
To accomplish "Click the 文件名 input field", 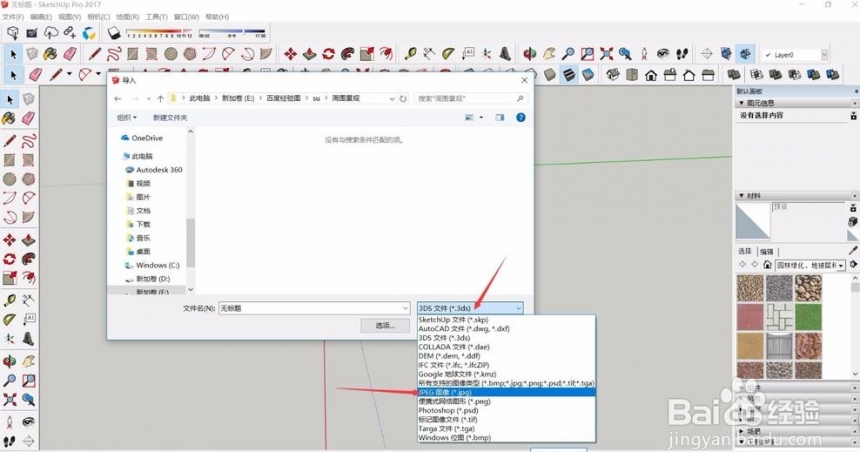I will (x=314, y=308).
